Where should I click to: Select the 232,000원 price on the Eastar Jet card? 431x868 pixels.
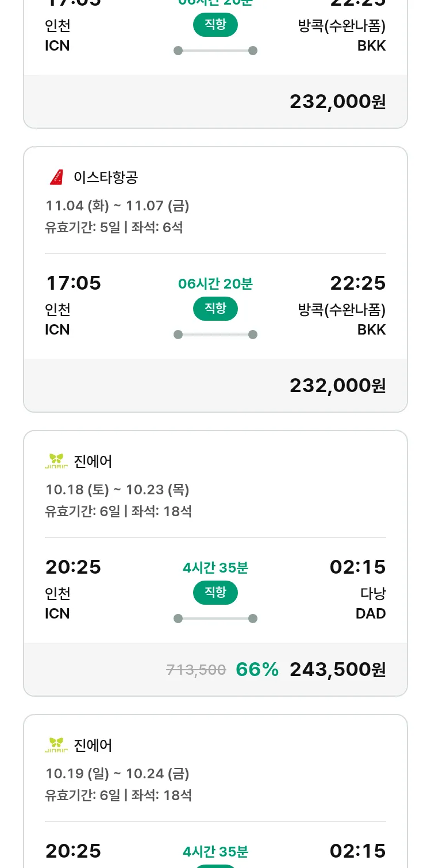tap(337, 386)
